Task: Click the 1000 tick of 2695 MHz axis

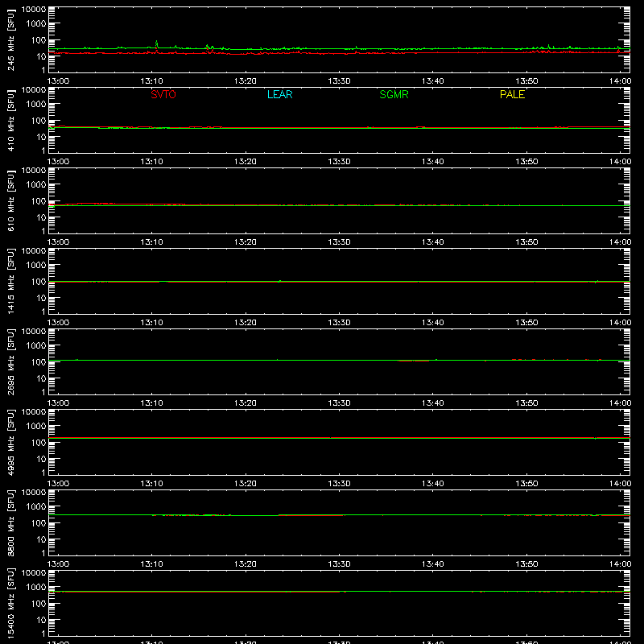Action: click(x=36, y=346)
